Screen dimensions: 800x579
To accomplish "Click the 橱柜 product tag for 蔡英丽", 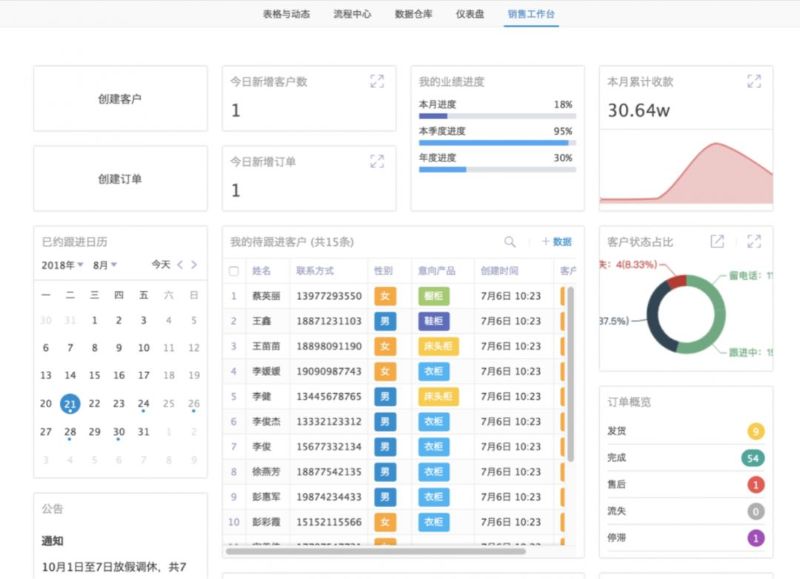I will (x=434, y=296).
